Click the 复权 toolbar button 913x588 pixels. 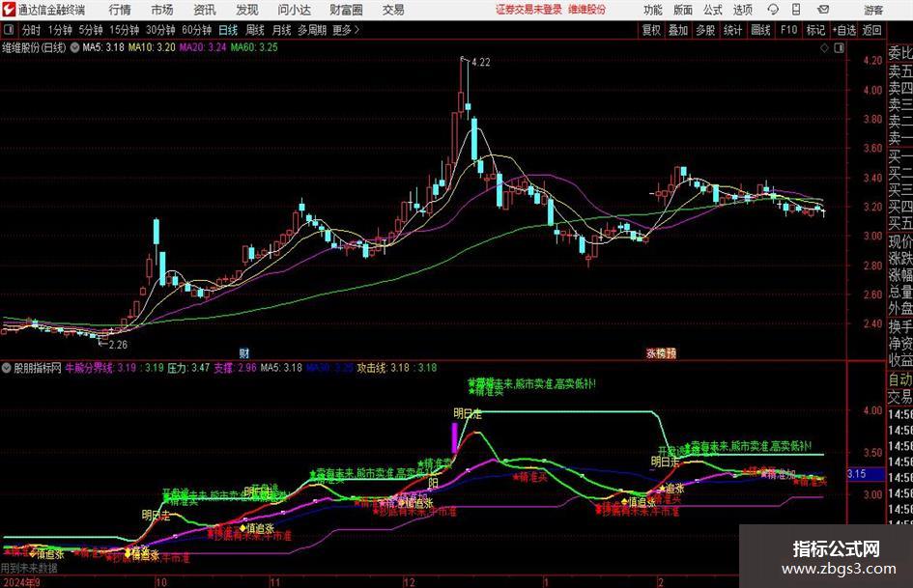tap(651, 30)
